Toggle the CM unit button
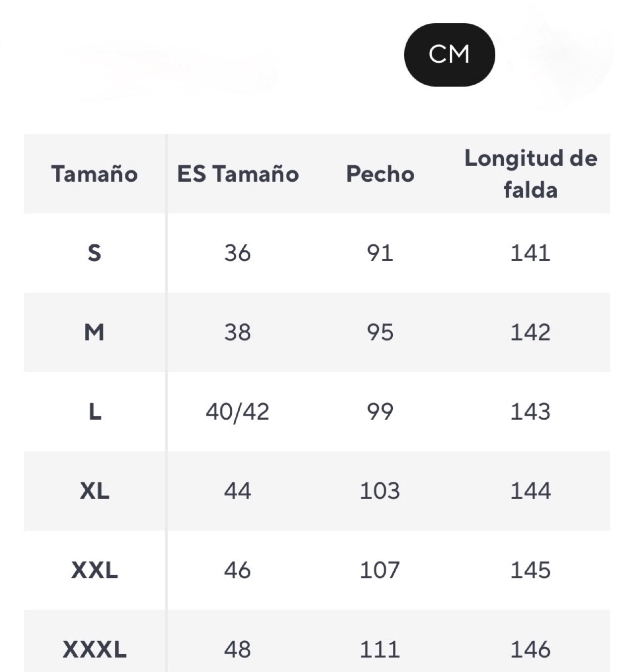 pos(449,55)
